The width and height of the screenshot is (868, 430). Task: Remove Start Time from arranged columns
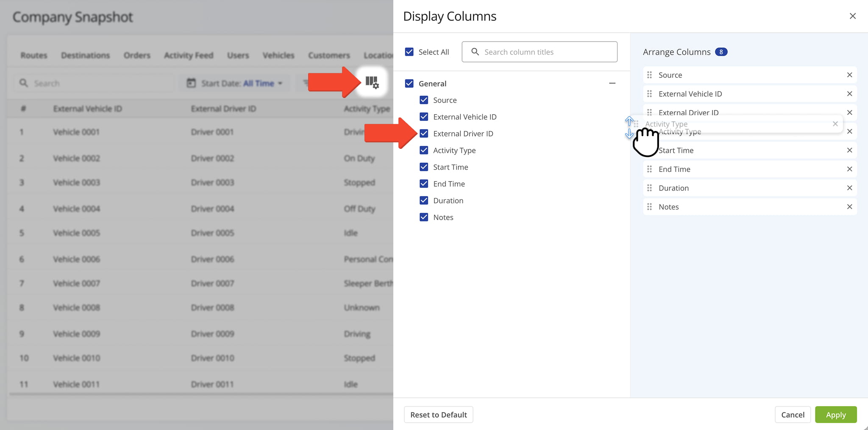pos(849,150)
